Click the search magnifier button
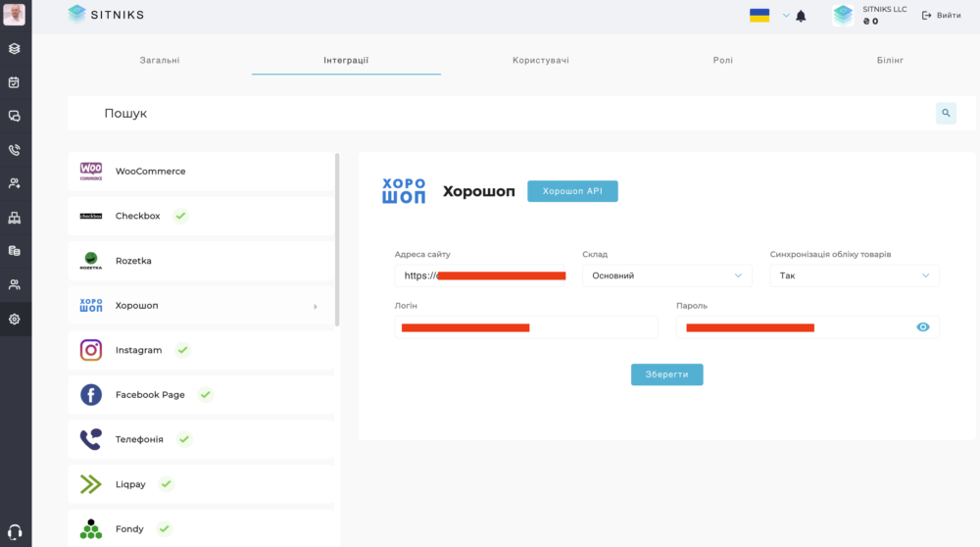This screenshot has height=547, width=980. 946,113
